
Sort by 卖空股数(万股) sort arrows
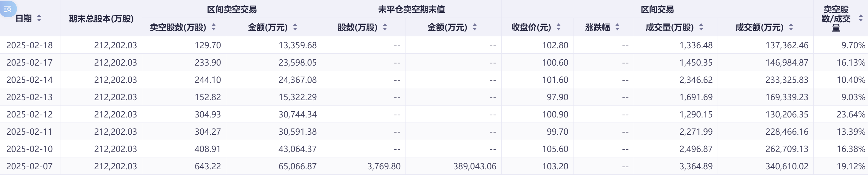click(214, 27)
